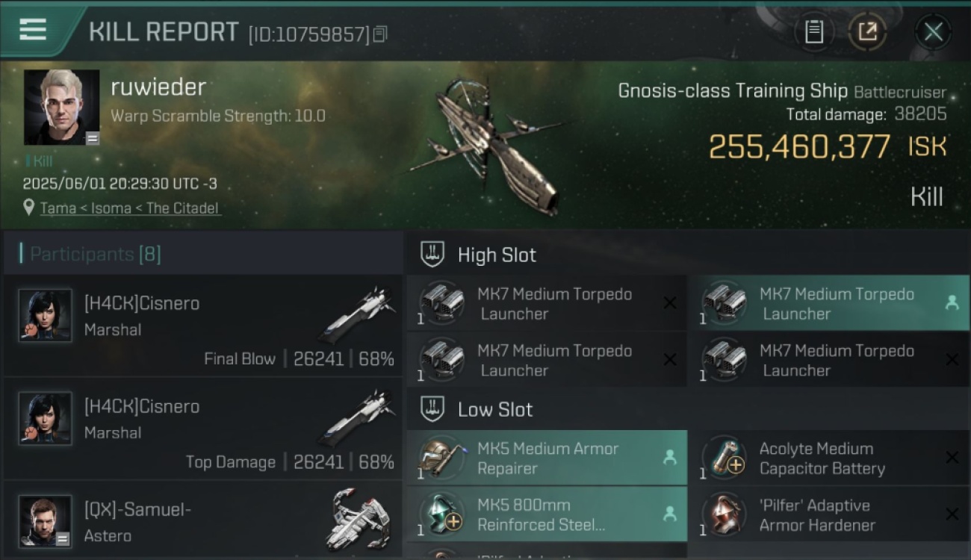Copy the kill report ID
The width and height of the screenshot is (971, 560).
coord(381,34)
